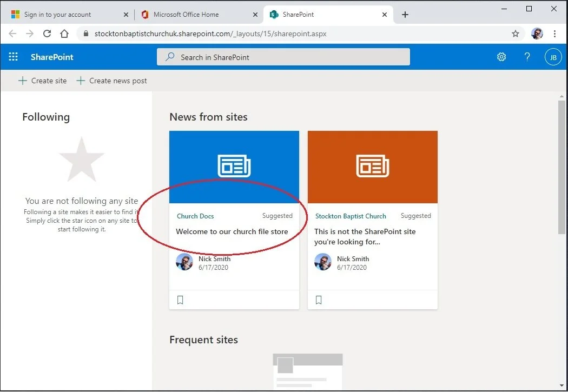Click the 'Frequent sites' heading
Image resolution: width=568 pixels, height=392 pixels.
[203, 340]
